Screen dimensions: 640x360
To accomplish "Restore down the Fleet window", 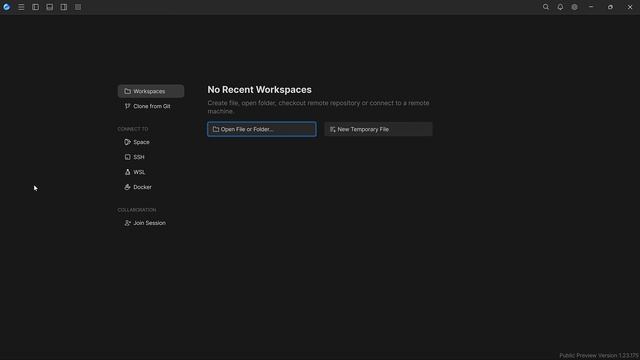I will pos(610,7).
